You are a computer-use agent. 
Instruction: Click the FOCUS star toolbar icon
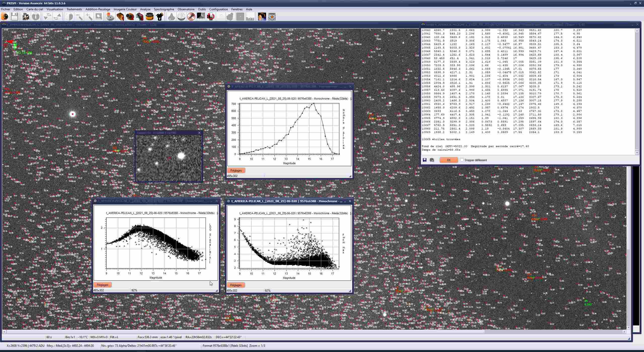272,17
